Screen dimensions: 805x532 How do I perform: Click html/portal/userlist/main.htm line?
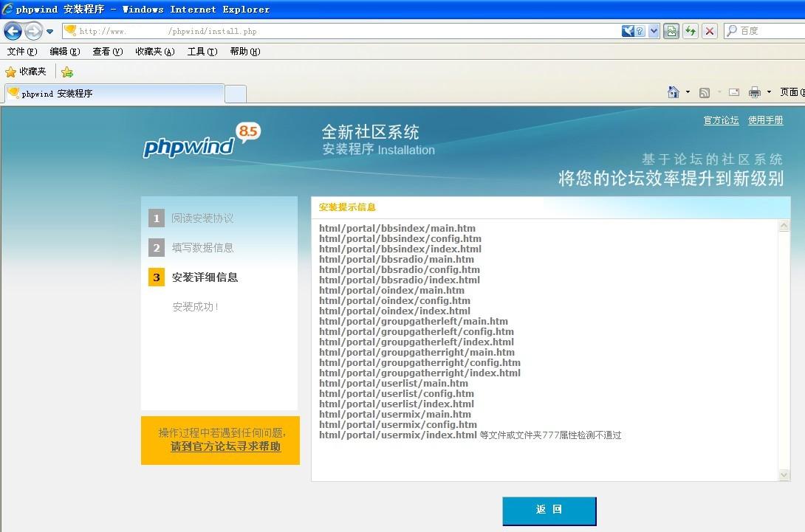pyautogui.click(x=393, y=383)
